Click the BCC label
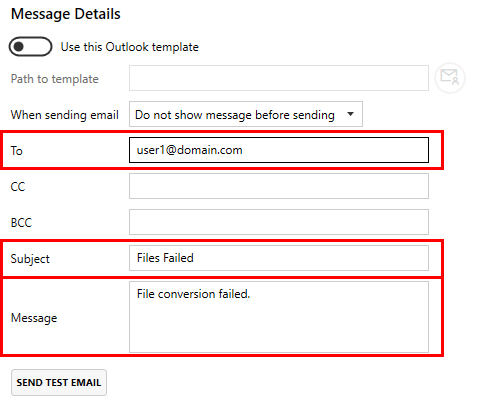The width and height of the screenshot is (483, 407). pos(21,223)
